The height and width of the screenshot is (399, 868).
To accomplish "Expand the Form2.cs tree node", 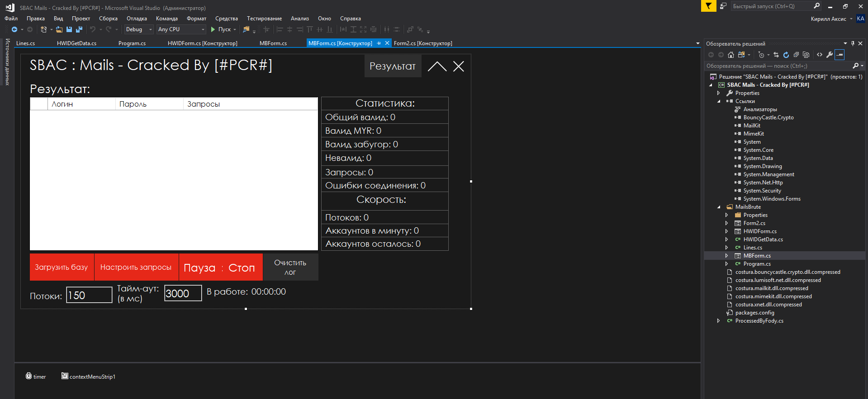I will coord(726,223).
